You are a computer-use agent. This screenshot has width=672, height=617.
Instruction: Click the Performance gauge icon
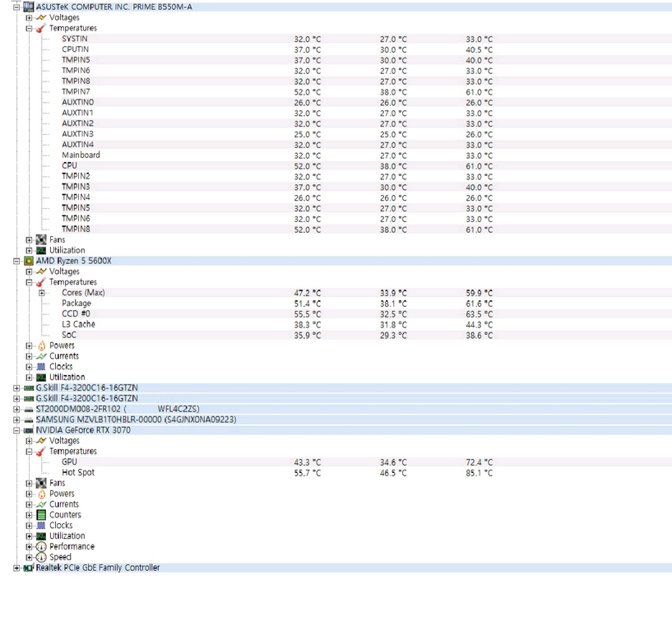point(41,547)
